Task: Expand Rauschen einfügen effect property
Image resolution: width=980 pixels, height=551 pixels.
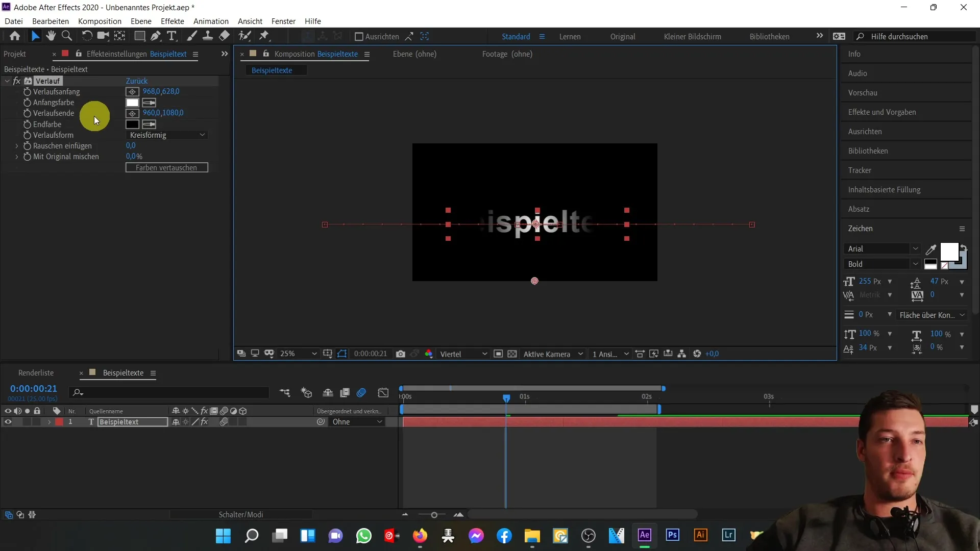Action: [x=16, y=145]
